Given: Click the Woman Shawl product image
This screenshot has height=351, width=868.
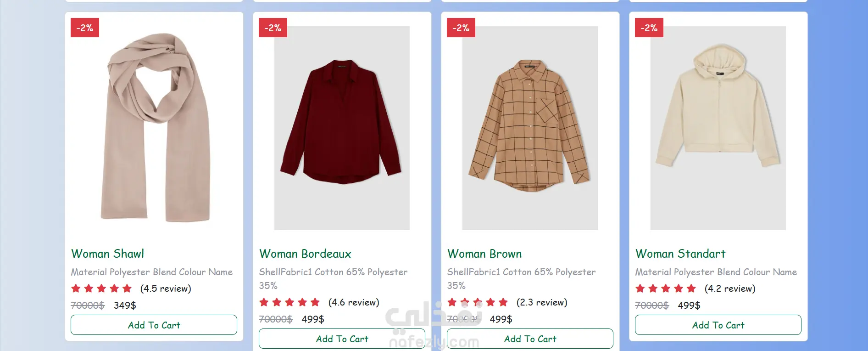Looking at the screenshot, I should pos(154,128).
